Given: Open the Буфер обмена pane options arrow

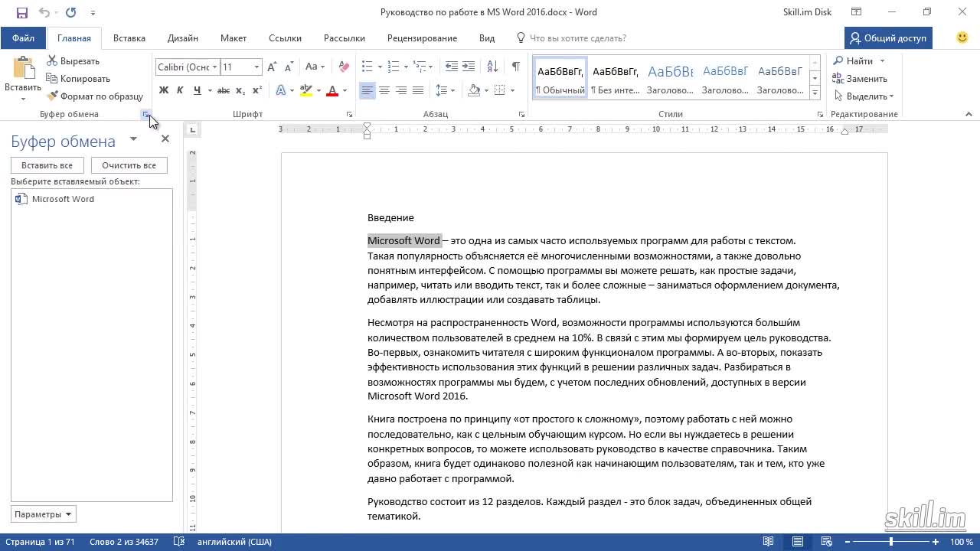Looking at the screenshot, I should (x=133, y=139).
